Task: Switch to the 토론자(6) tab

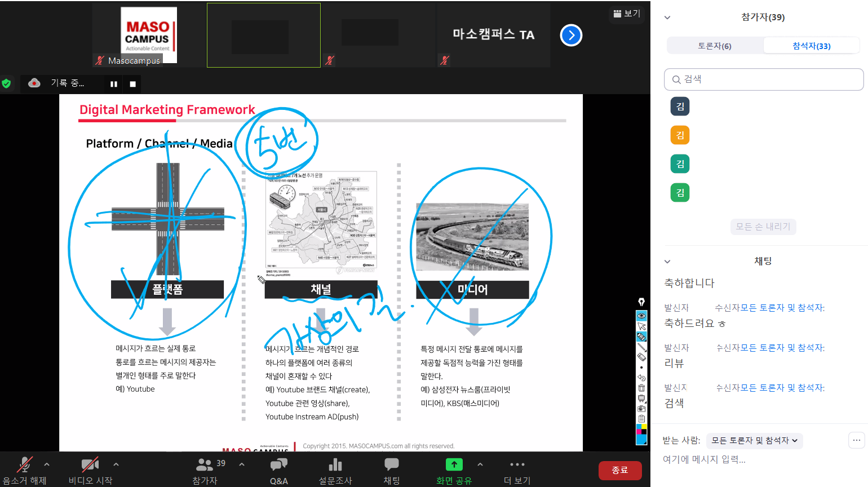Action: (715, 46)
